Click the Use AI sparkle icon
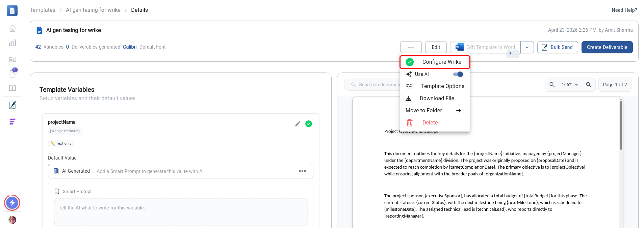 [409, 74]
